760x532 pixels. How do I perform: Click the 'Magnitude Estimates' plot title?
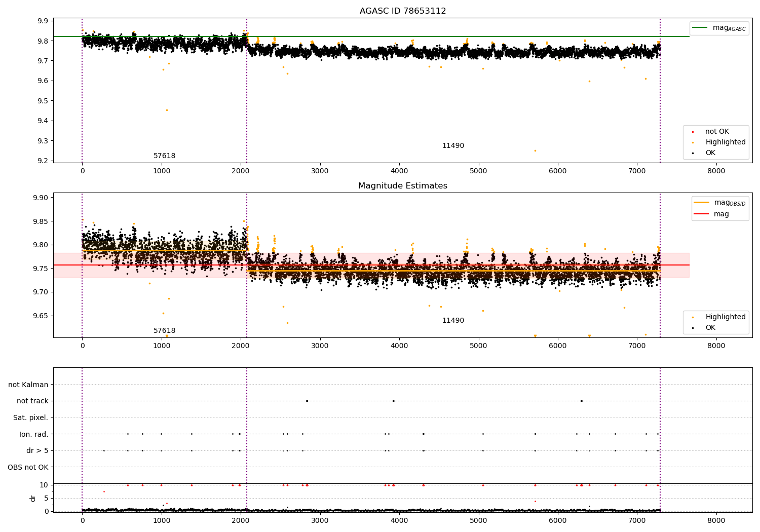(403, 186)
